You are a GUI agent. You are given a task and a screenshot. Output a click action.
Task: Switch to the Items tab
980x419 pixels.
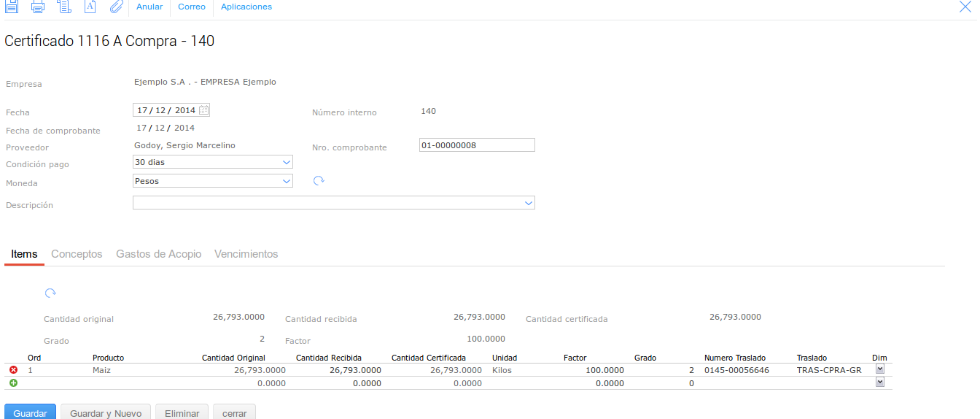pyautogui.click(x=24, y=254)
